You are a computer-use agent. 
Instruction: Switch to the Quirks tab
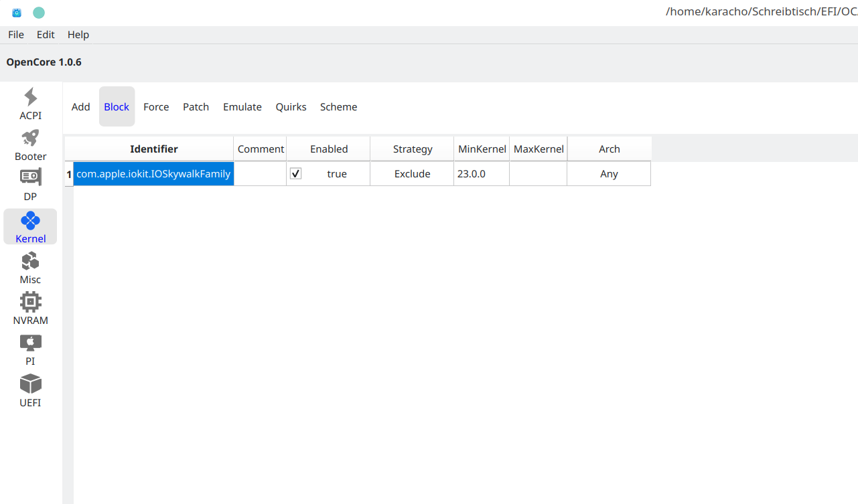pos(291,107)
